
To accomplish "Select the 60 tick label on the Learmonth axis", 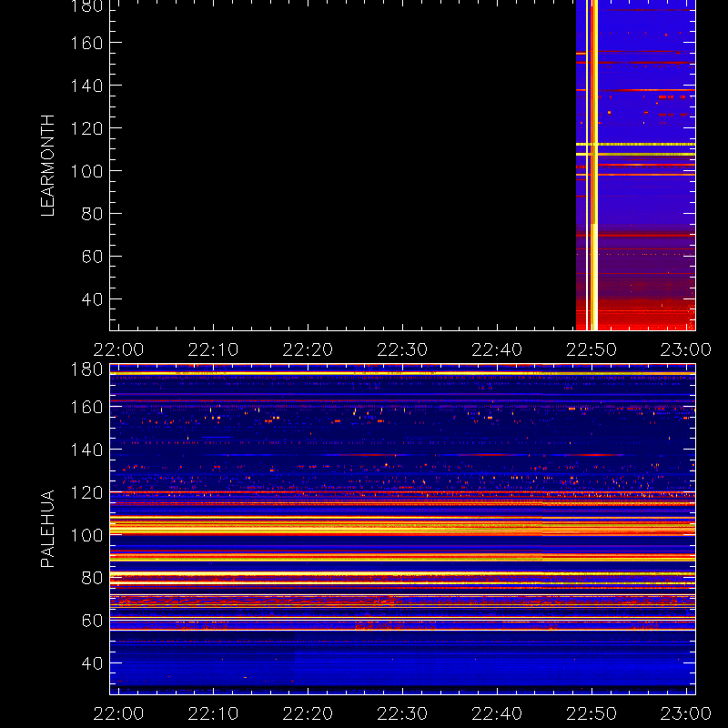I will pyautogui.click(x=92, y=257).
